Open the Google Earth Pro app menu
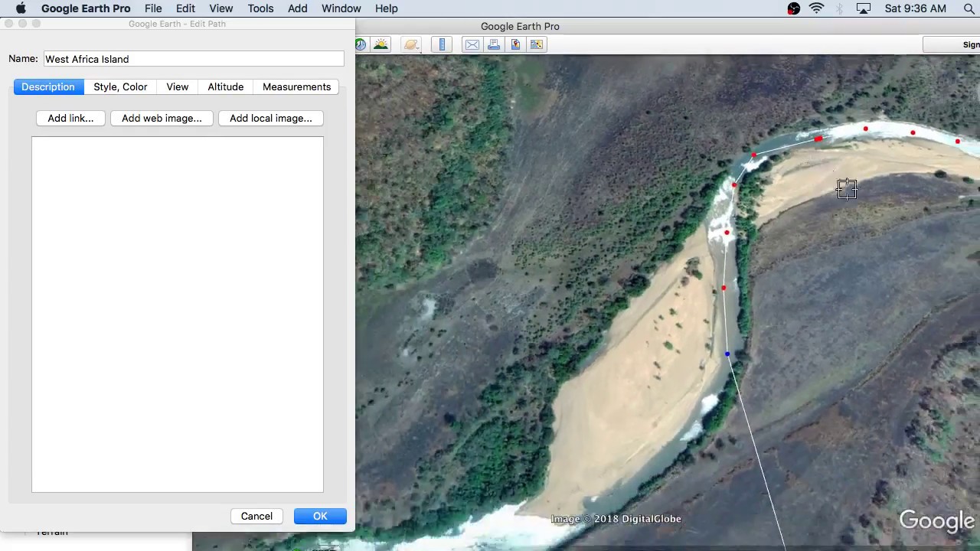This screenshot has width=980, height=551. [86, 8]
